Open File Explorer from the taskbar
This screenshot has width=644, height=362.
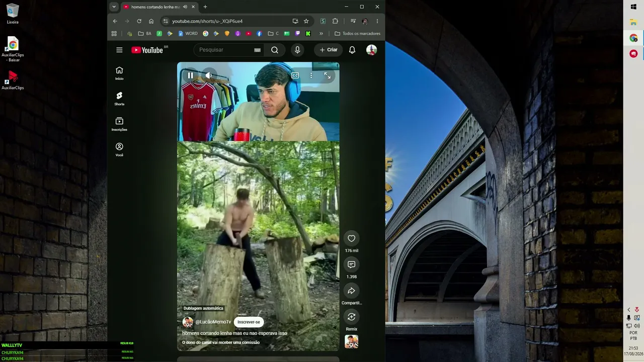[633, 23]
